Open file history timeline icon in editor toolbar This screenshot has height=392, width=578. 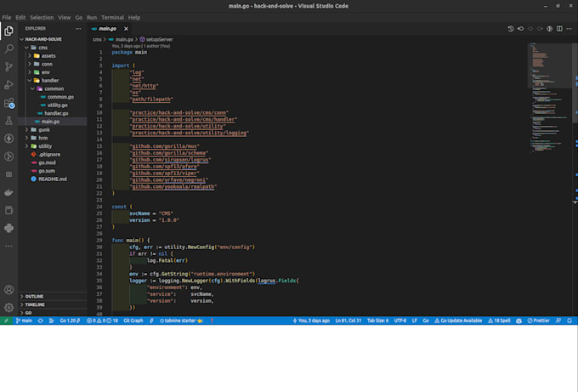click(x=511, y=29)
